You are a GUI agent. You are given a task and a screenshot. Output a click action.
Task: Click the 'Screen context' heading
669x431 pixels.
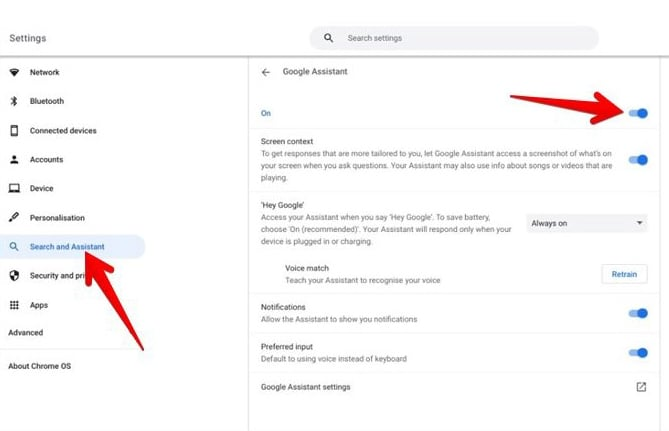tap(287, 141)
